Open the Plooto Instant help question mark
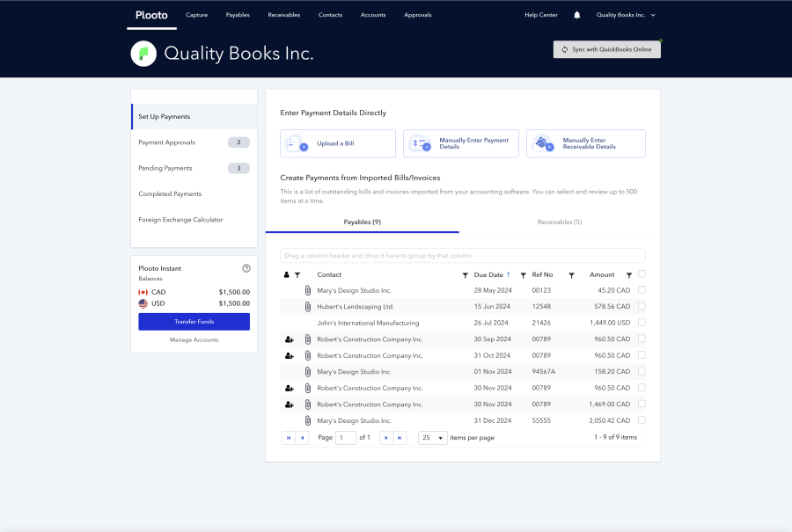This screenshot has height=532, width=792. coord(246,268)
